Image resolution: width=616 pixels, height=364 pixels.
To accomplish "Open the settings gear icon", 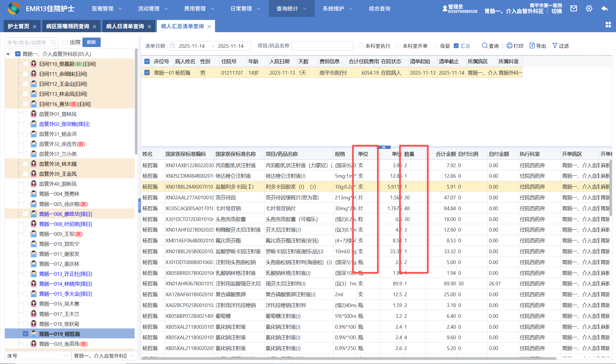I will pyautogui.click(x=589, y=9).
